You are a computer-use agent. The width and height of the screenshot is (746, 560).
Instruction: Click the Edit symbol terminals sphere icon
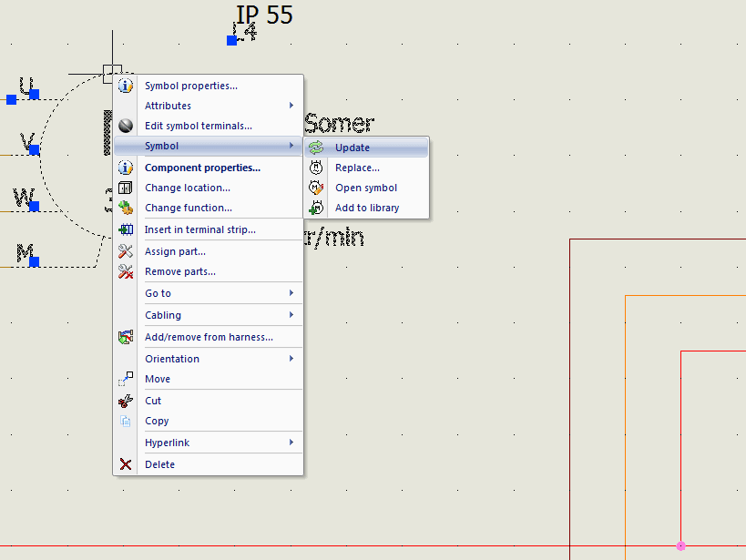[x=126, y=126]
